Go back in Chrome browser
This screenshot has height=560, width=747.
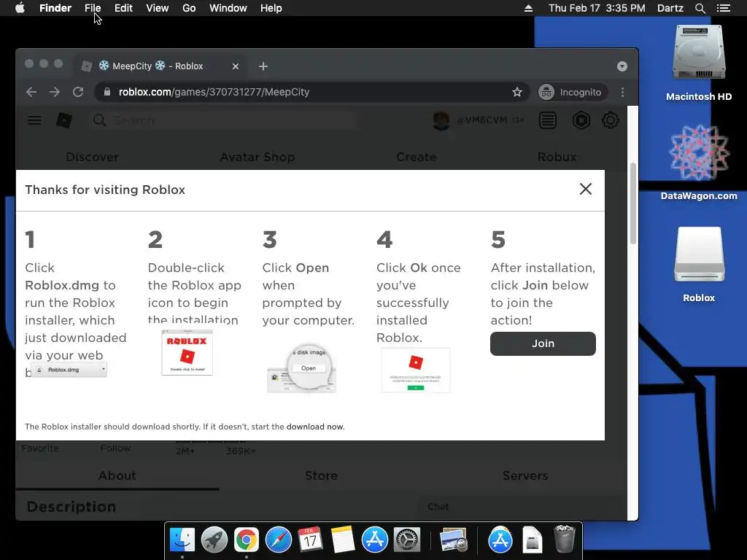[x=31, y=92]
